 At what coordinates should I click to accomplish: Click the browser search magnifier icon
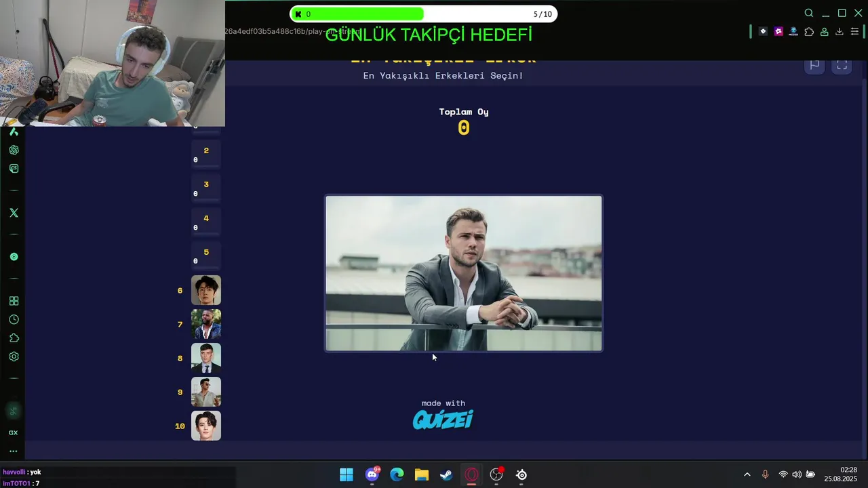[808, 14]
